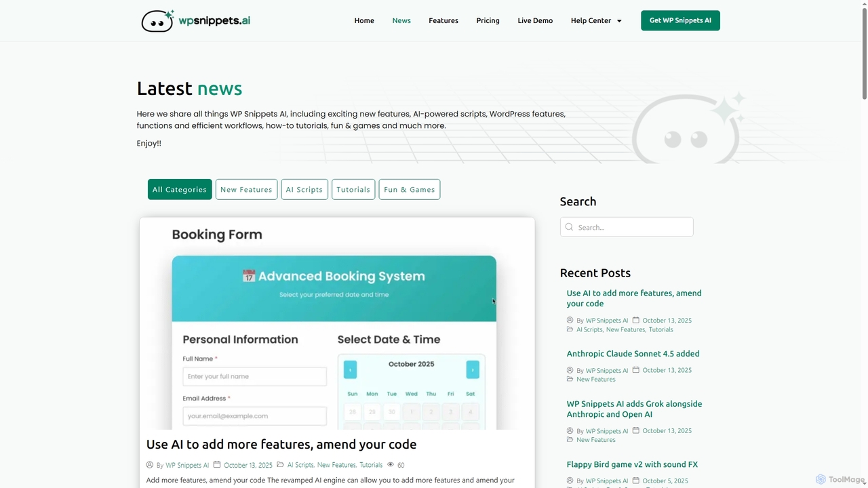The height and width of the screenshot is (488, 868).
Task: Click the calendar icon under the Grok post
Action: (x=636, y=430)
